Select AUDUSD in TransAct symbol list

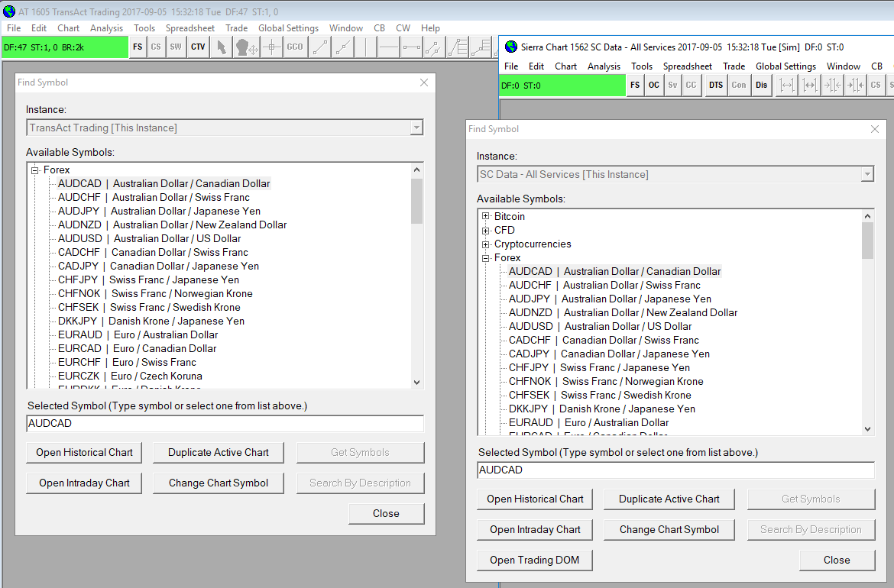tap(149, 239)
